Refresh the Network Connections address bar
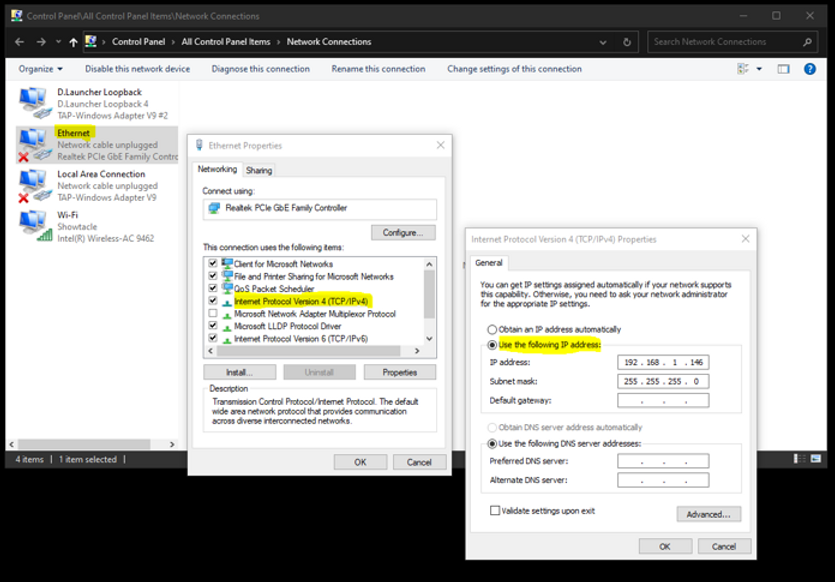Screen dimensions: 835x582 627,42
